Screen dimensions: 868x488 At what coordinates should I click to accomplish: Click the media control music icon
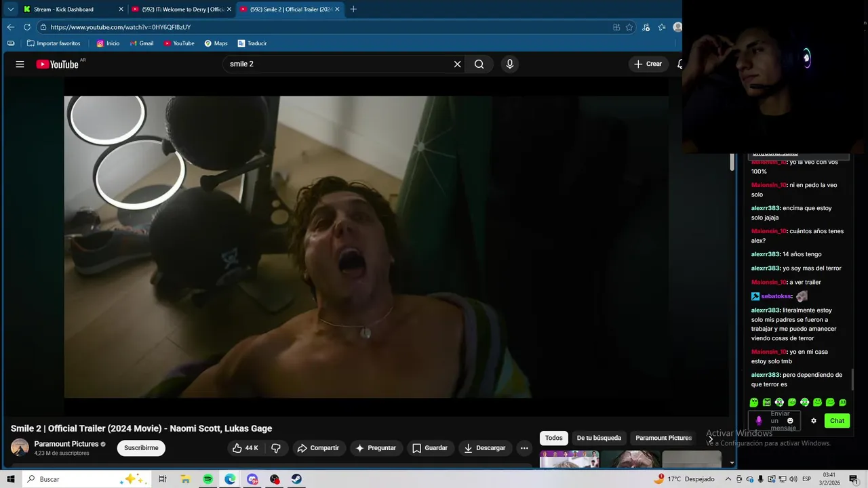pos(646,27)
